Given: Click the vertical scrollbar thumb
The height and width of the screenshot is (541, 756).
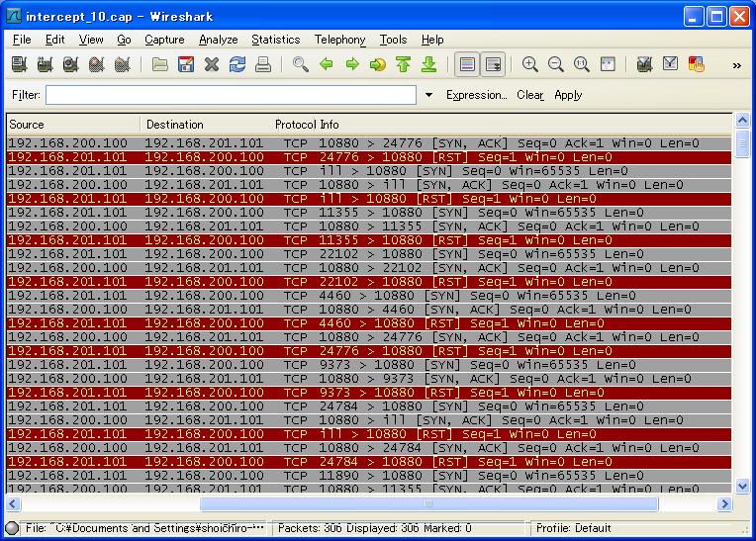Looking at the screenshot, I should (742, 143).
